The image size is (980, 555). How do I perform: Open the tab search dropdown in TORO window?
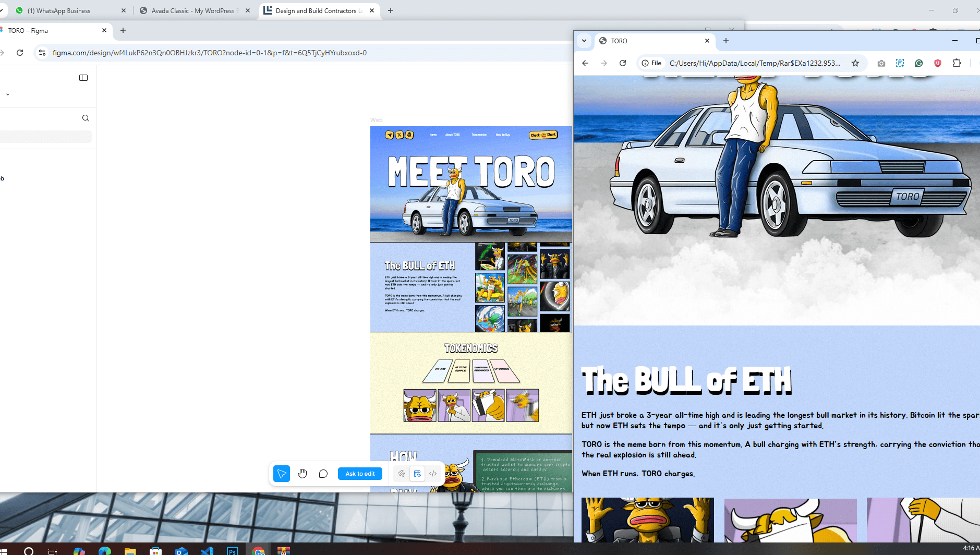coord(584,41)
